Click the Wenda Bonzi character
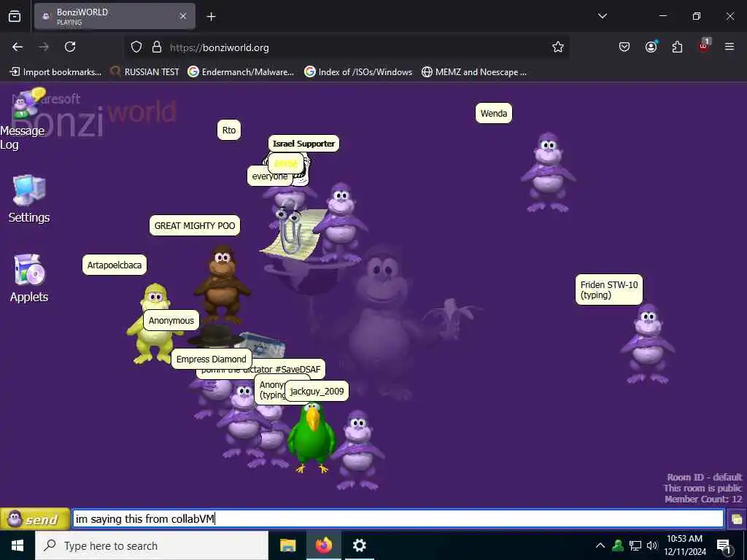747x560 pixels. point(548,173)
